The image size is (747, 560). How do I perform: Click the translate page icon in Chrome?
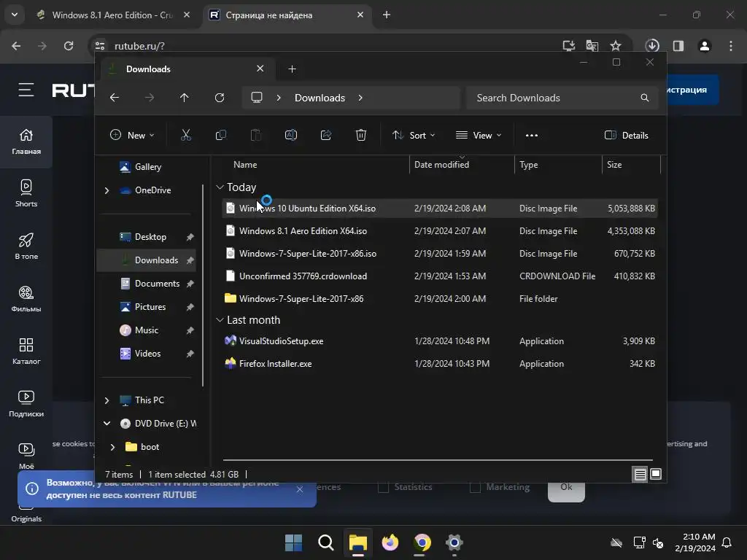pos(592,46)
